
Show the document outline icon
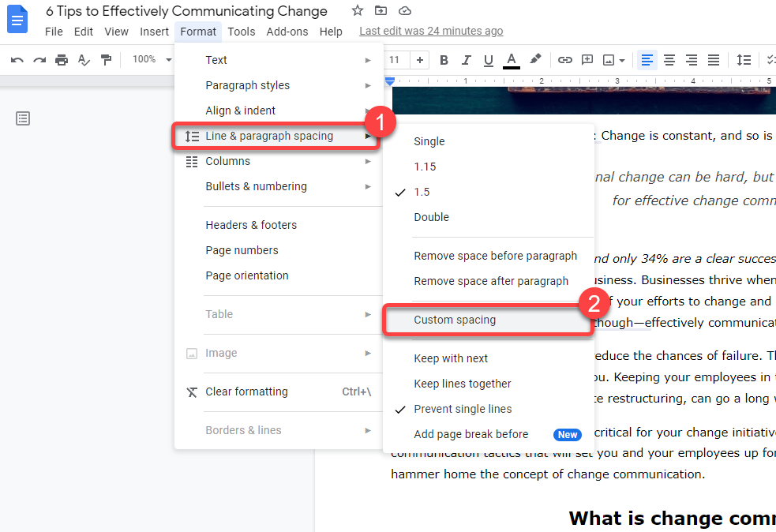coord(23,118)
